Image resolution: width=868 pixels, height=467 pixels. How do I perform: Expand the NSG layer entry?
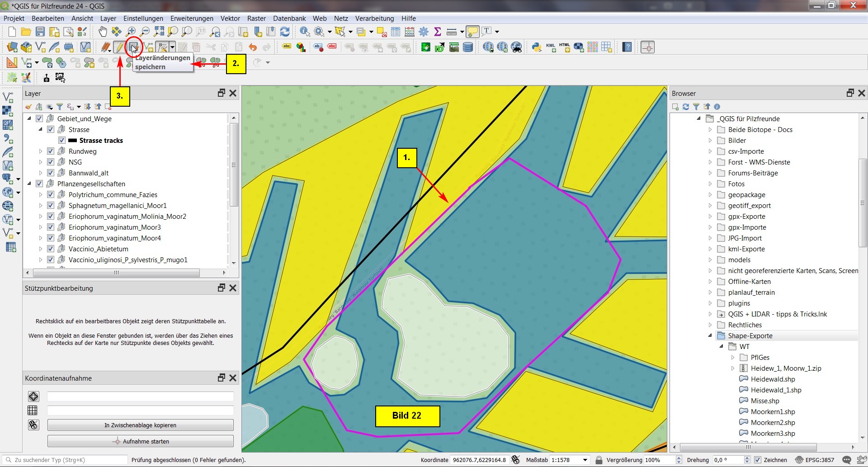click(40, 162)
